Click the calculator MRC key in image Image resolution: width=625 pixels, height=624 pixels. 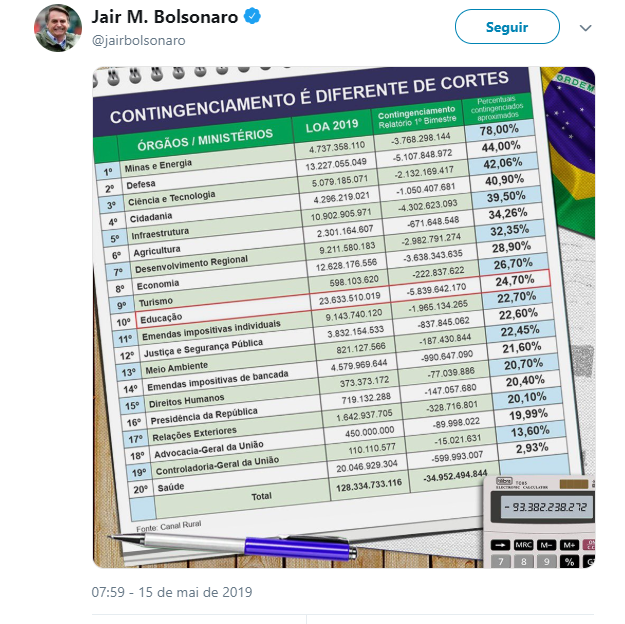523,545
